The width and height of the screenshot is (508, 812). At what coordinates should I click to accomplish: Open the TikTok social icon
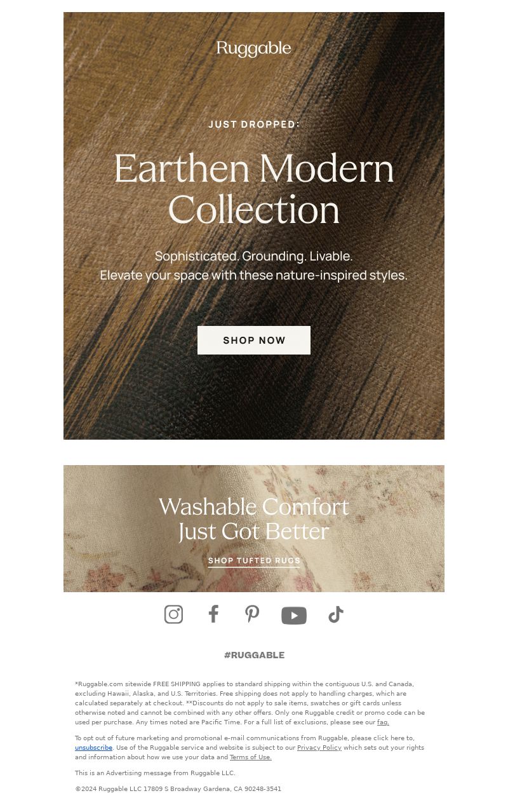[336, 614]
